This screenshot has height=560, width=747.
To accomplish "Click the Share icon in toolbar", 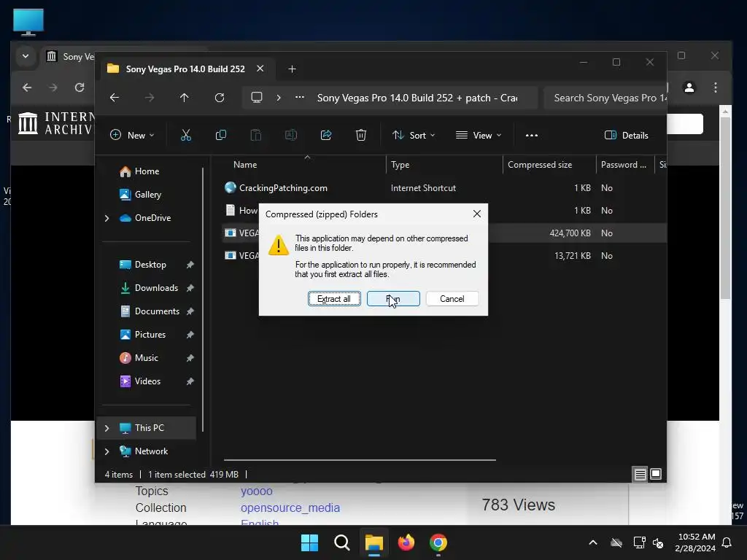I will (326, 135).
